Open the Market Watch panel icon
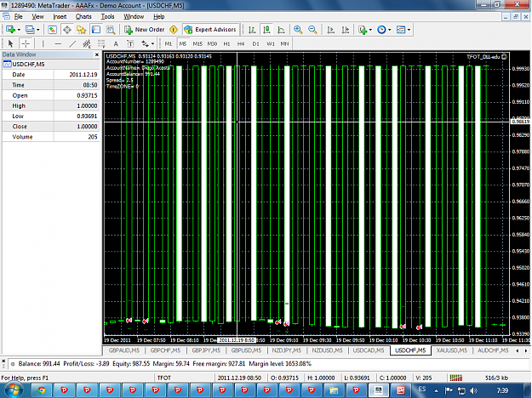The width and height of the screenshot is (532, 398). [x=52, y=30]
